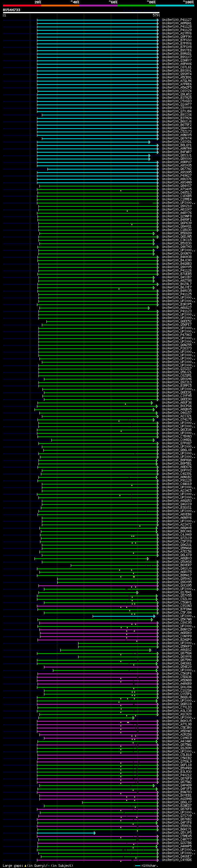197x868 pixels.
Task: Select hit label UniRef100_A9RPU7
Action: [x=177, y=162]
